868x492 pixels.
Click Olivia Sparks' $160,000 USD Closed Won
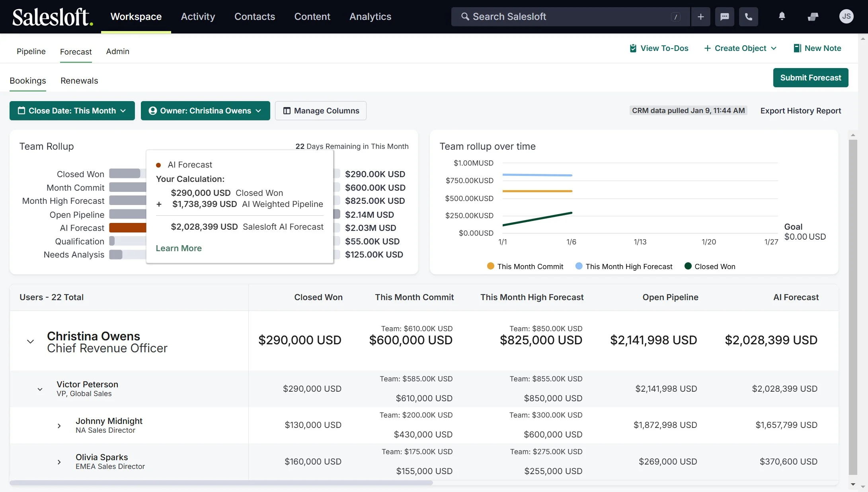(x=313, y=462)
